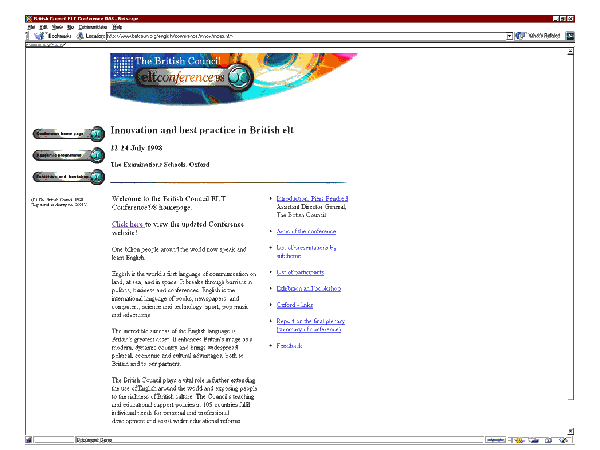Viewport: 600px width, 450px height.
Task: Click the Mailbox icon in the component bar
Action: (x=535, y=440)
